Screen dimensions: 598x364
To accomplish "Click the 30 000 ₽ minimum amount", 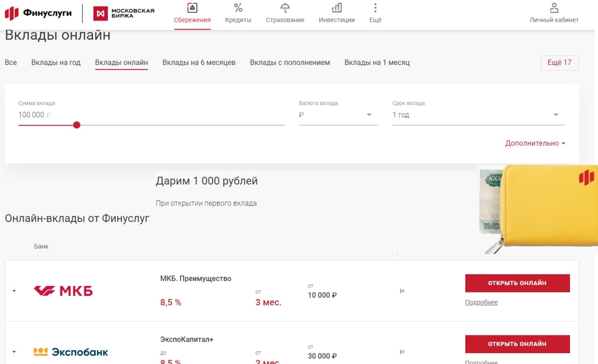I will 322,356.
